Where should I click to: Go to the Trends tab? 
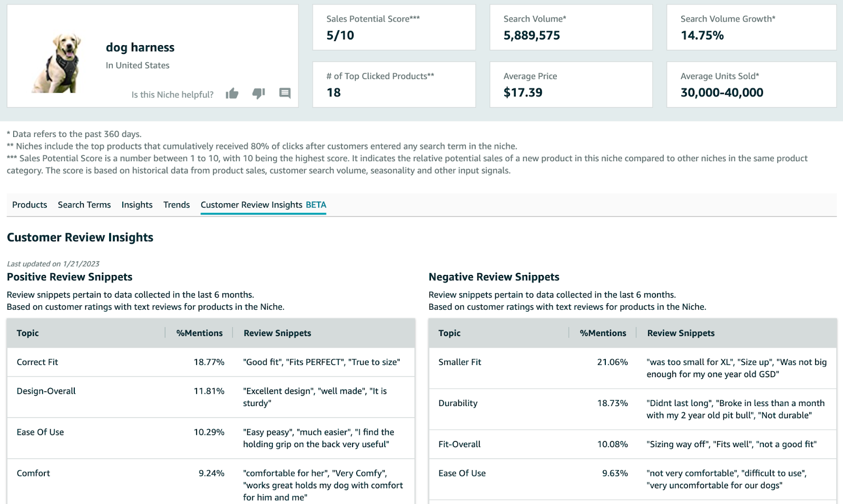point(177,205)
